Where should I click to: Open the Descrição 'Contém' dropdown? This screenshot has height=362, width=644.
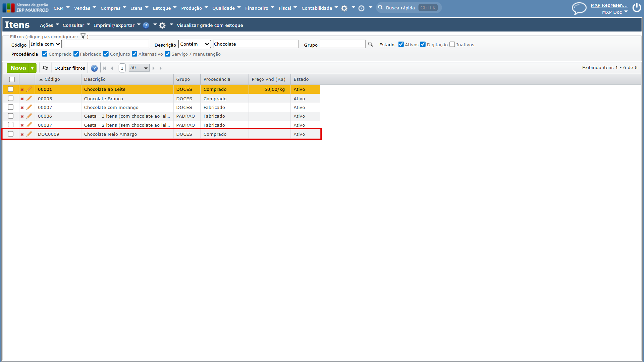(x=195, y=44)
